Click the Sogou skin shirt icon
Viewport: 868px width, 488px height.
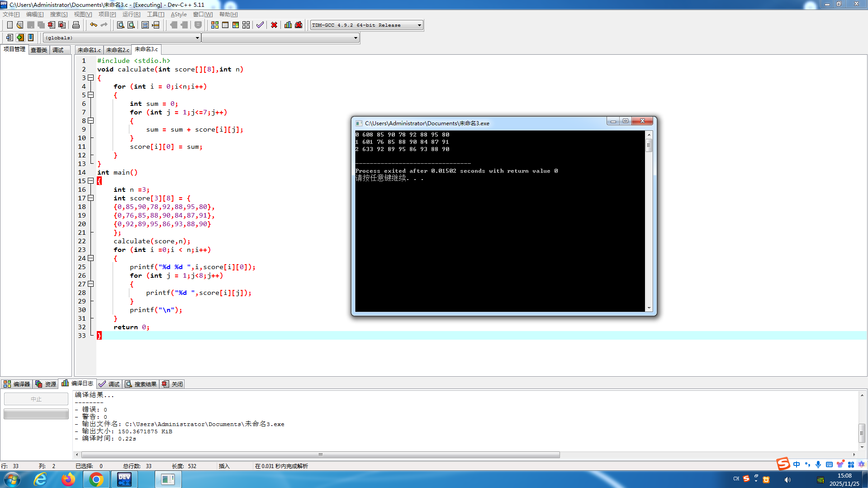point(840,464)
